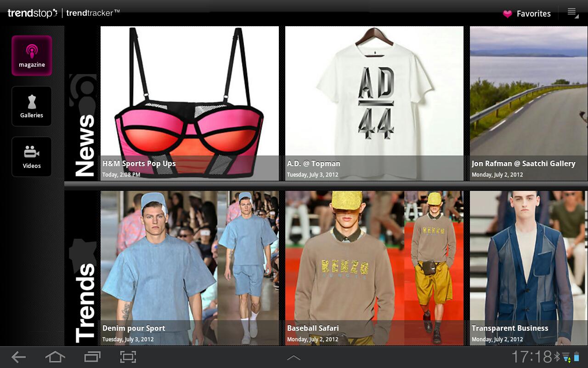Screen dimensions: 588x368
Task: Click the 17:18 clock in system bar
Action: [532, 357]
